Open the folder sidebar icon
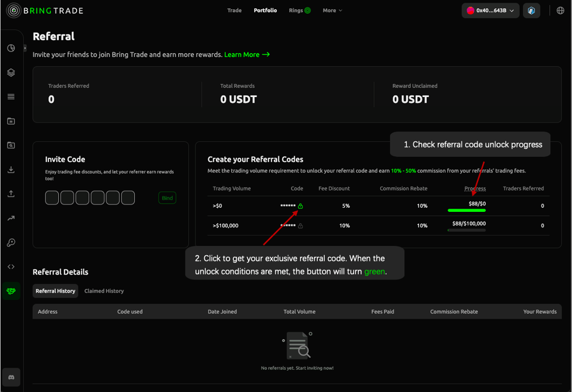 11,121
